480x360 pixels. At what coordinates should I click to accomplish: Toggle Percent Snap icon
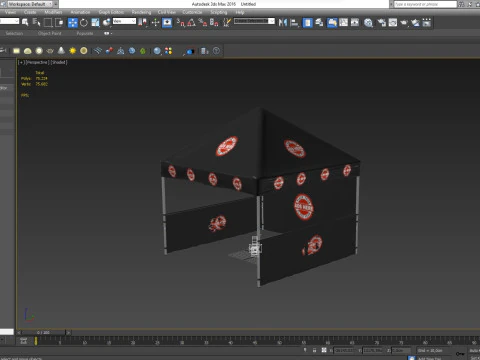(203, 22)
